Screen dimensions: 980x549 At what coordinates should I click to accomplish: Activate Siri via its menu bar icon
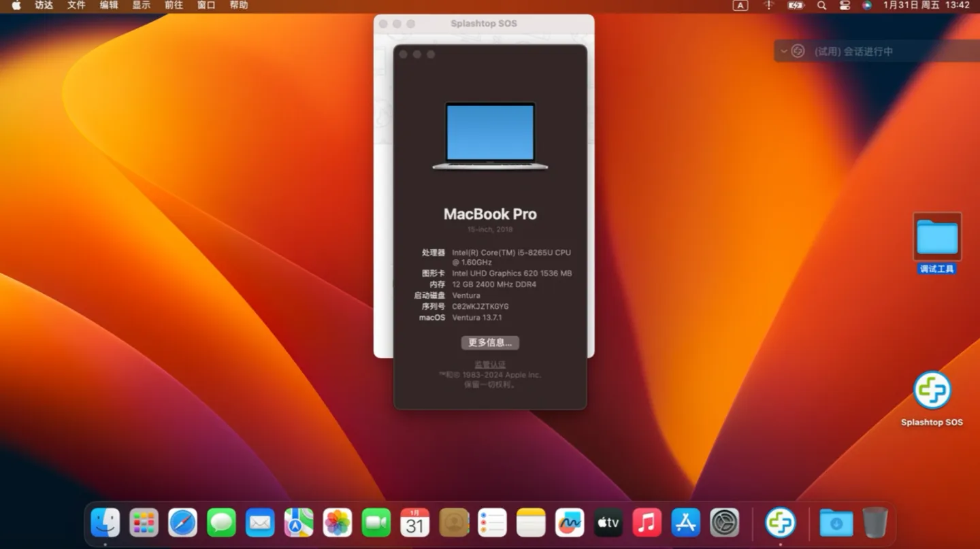(867, 5)
